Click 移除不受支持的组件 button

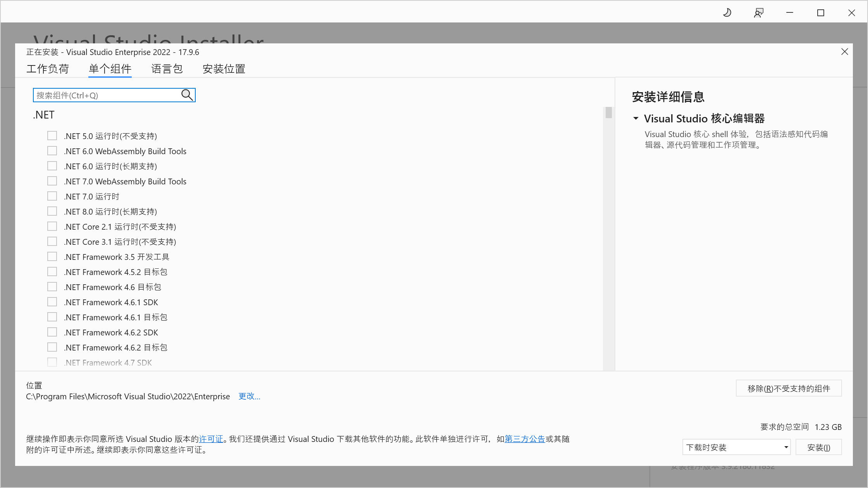pyautogui.click(x=789, y=388)
